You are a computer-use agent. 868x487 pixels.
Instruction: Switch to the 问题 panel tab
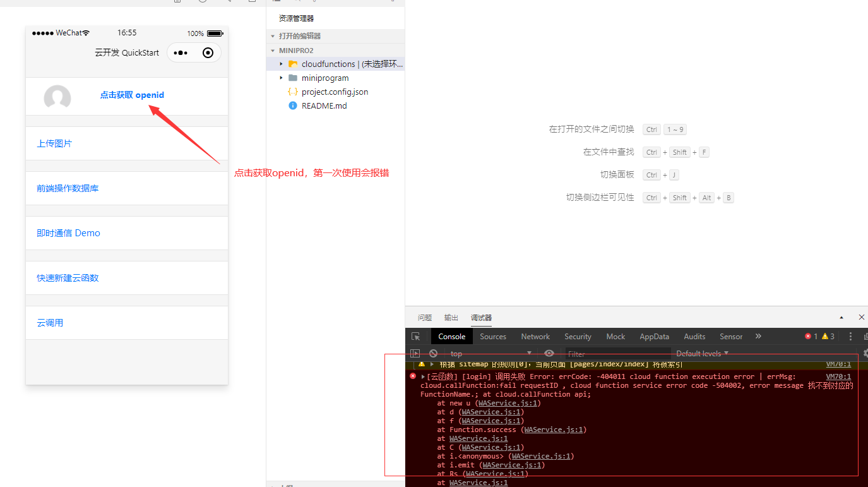click(425, 318)
